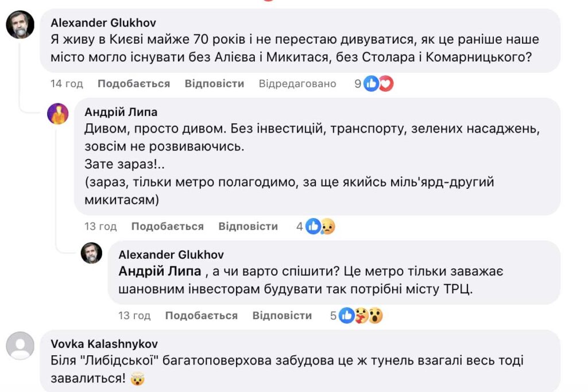Show edit history via Відредаговано
This screenshot has height=392, width=588.
click(x=297, y=84)
